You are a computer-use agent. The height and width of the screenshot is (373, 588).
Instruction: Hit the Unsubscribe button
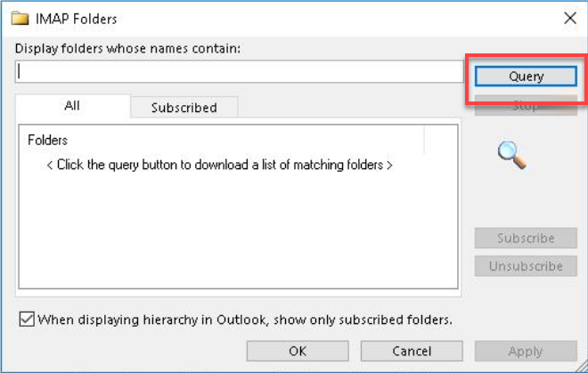pos(526,265)
